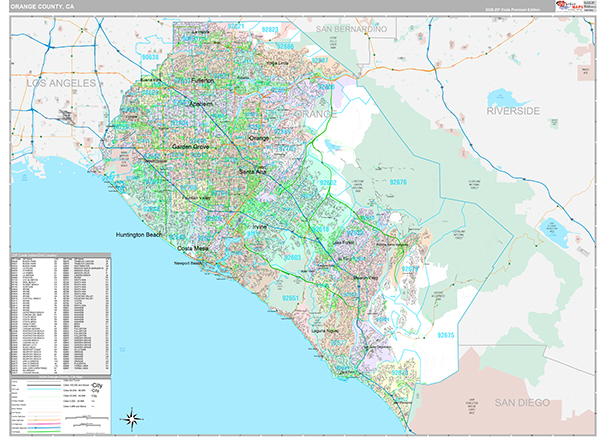
Task: Click the LOS ANGELES county label
Action: pos(61,84)
